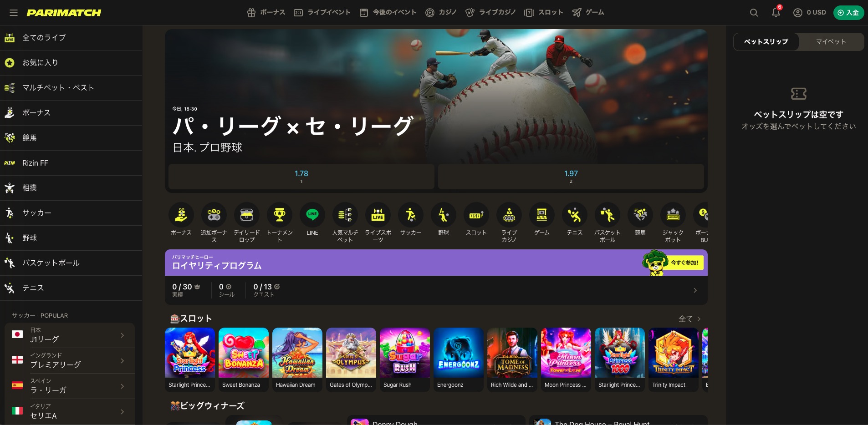
Task: Click テニス round shortcut icon
Action: click(575, 215)
